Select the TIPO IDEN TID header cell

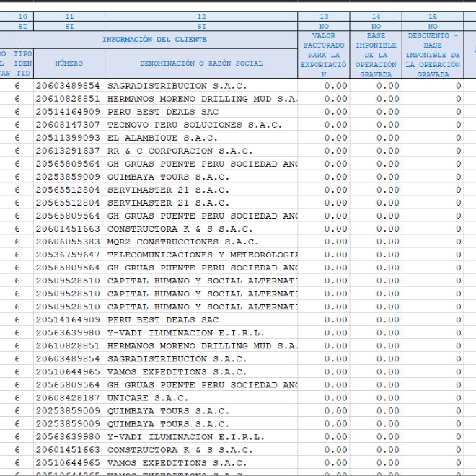pyautogui.click(x=22, y=63)
